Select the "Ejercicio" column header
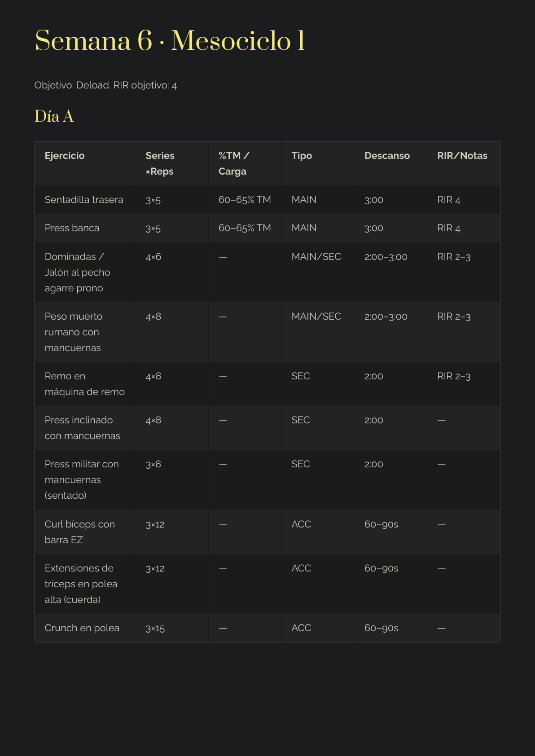This screenshot has height=756, width=535. pyautogui.click(x=65, y=156)
